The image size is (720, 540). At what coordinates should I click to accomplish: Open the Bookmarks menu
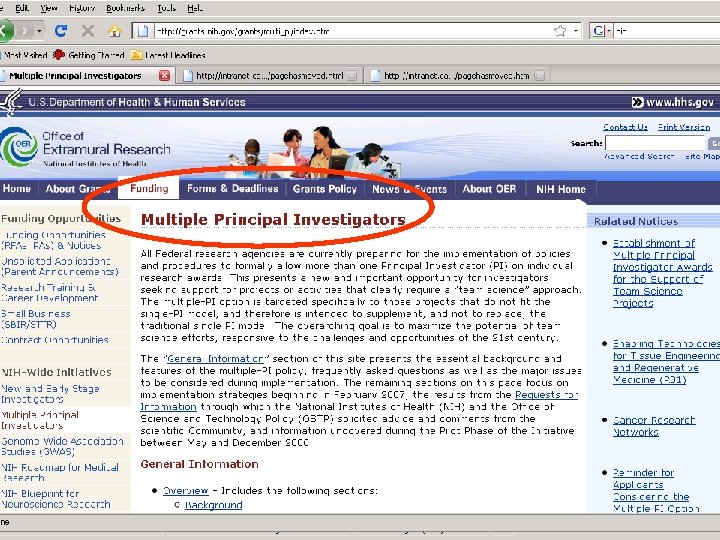click(x=125, y=8)
